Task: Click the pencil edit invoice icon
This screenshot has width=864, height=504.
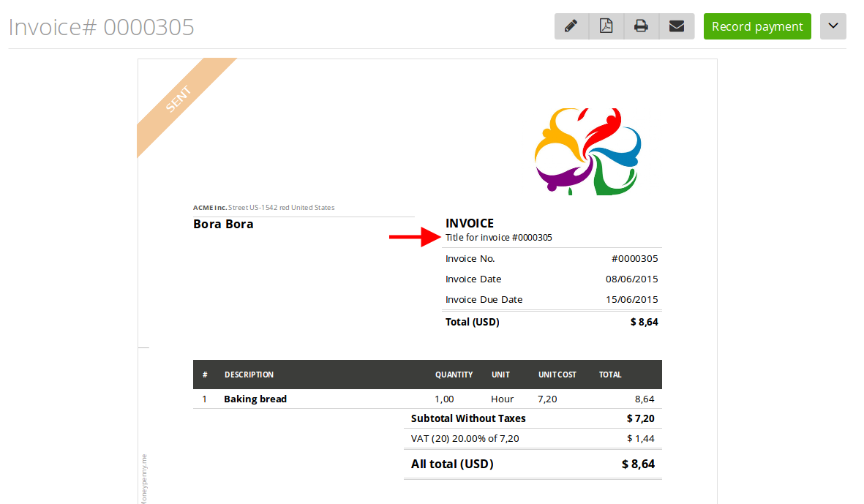Action: [x=571, y=26]
